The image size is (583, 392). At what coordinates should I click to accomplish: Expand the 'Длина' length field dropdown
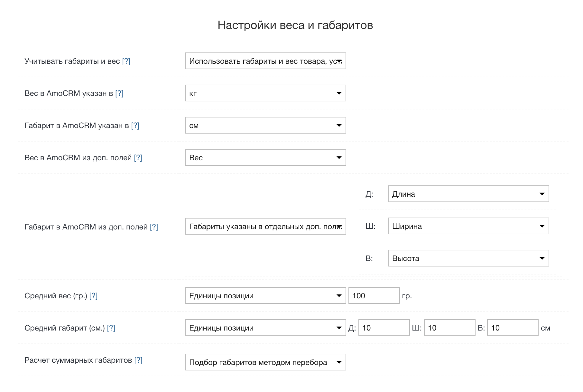[468, 194]
